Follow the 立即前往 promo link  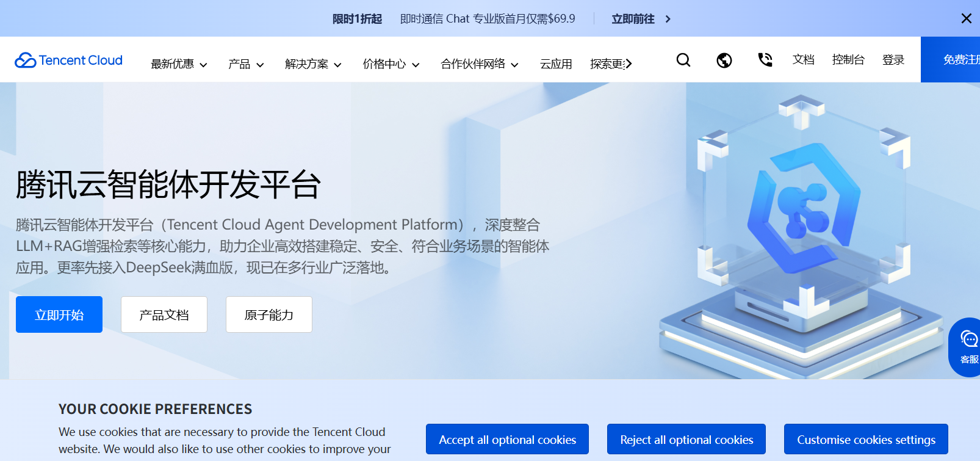tap(633, 19)
